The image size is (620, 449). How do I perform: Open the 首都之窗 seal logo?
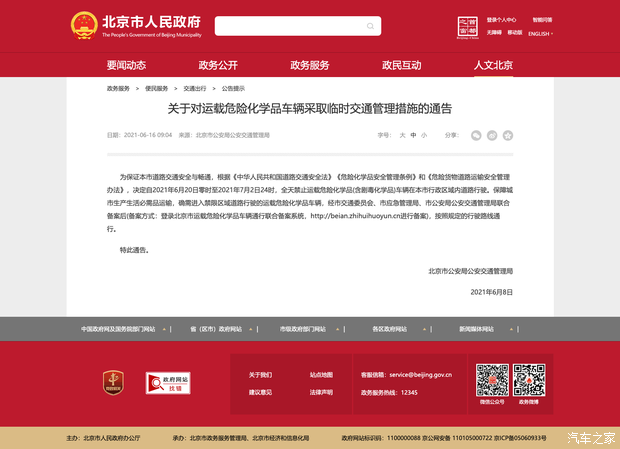click(467, 27)
